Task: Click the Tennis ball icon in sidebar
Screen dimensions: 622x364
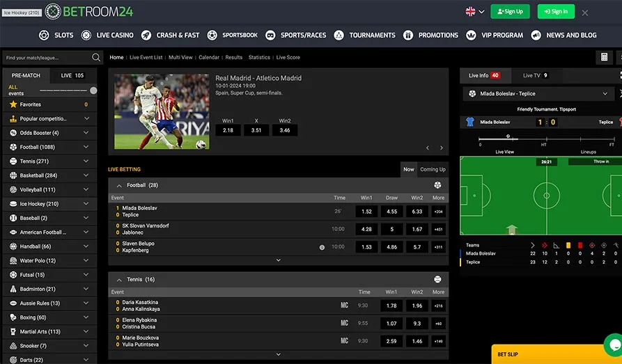Action: (13, 161)
